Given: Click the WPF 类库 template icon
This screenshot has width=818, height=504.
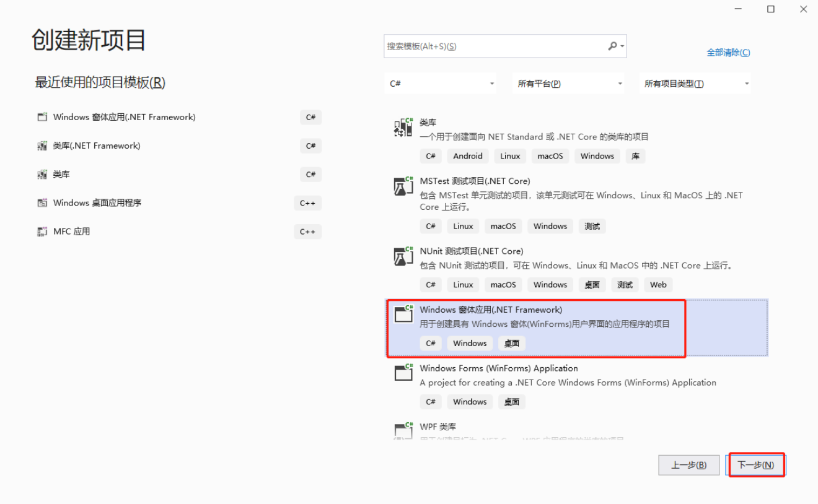Looking at the screenshot, I should click(403, 430).
